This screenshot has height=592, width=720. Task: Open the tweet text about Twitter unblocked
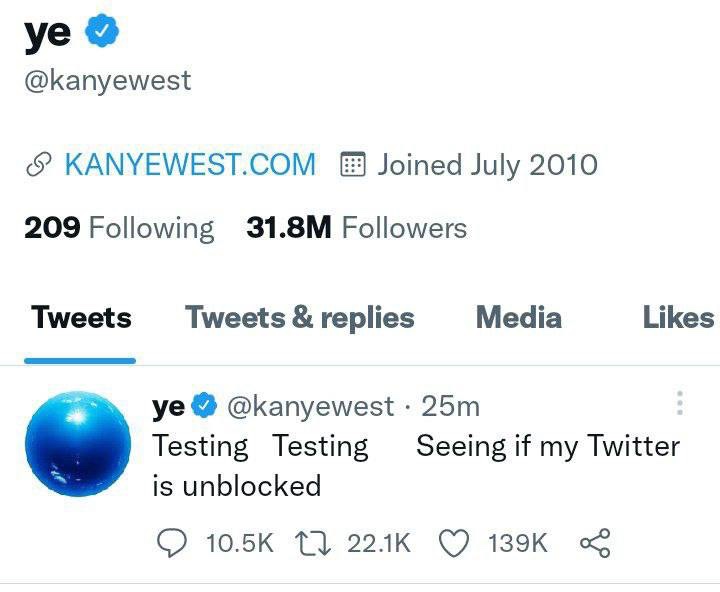coord(416,466)
